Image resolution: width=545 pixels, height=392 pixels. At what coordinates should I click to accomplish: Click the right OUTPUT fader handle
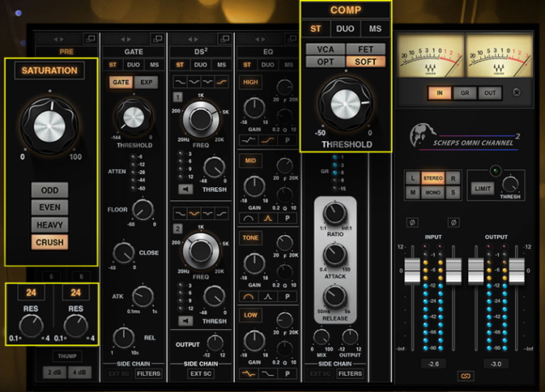[x=517, y=271]
